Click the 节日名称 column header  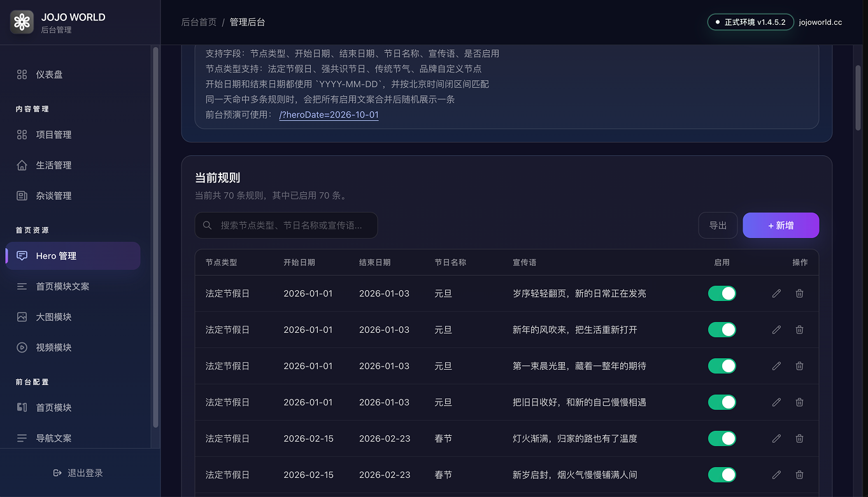click(450, 262)
